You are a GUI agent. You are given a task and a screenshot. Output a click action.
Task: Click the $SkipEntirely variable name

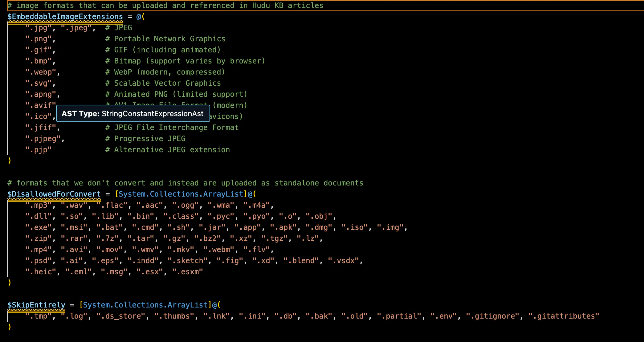(x=36, y=305)
